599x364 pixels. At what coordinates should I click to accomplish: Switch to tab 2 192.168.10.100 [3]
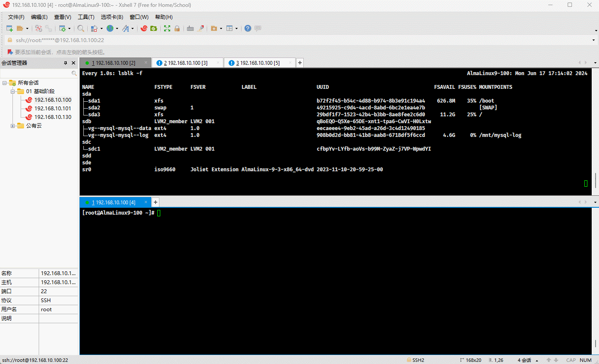click(185, 63)
